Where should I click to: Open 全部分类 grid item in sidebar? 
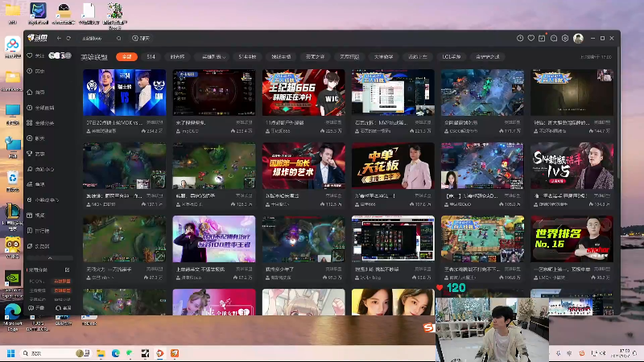(40, 123)
